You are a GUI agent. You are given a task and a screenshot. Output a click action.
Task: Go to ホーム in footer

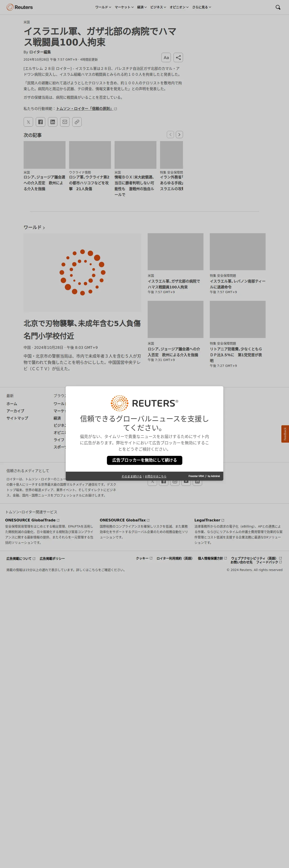click(12, 404)
